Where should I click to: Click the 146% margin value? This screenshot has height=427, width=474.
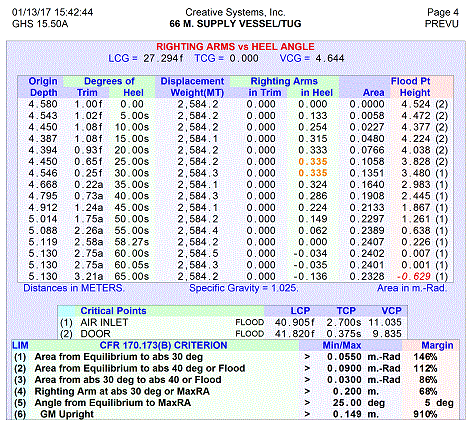[x=425, y=357]
